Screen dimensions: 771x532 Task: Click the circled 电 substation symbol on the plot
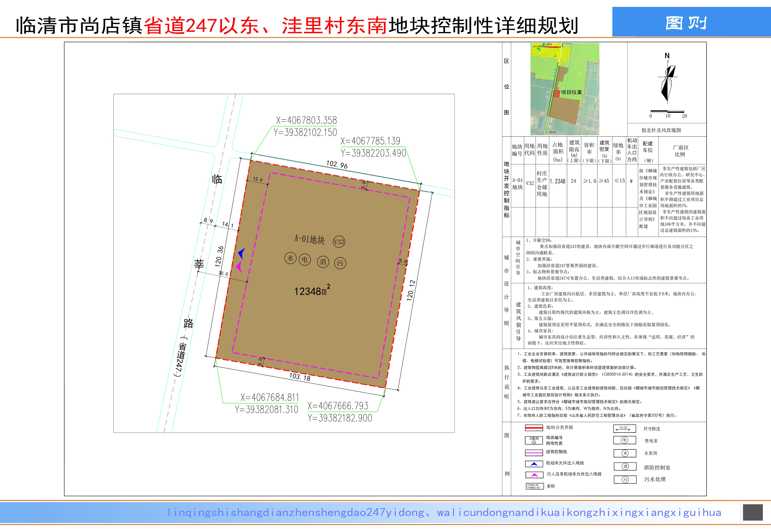pyautogui.click(x=305, y=259)
